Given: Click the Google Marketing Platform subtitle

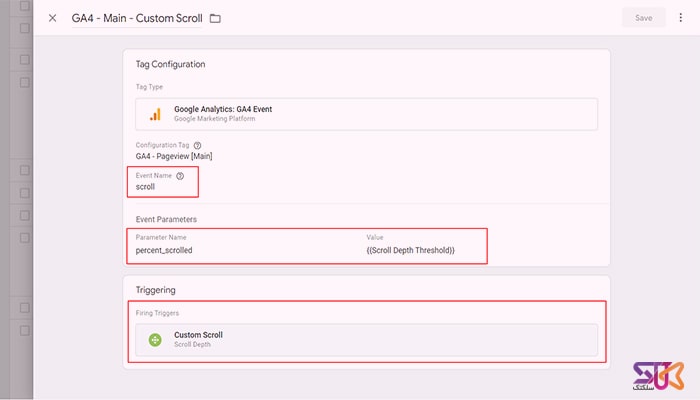Looking at the screenshot, I should pos(215,119).
